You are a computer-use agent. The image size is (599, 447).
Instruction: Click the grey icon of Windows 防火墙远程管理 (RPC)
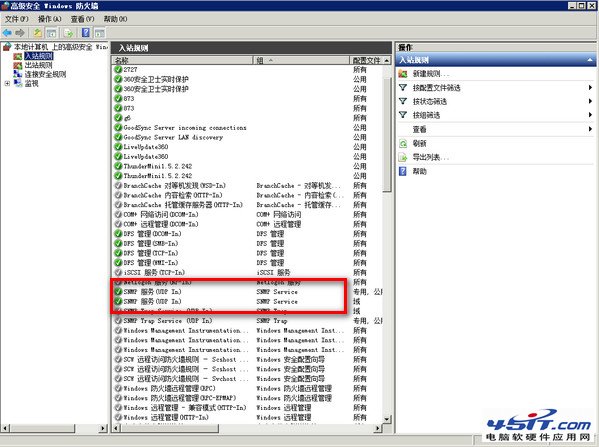pos(118,388)
